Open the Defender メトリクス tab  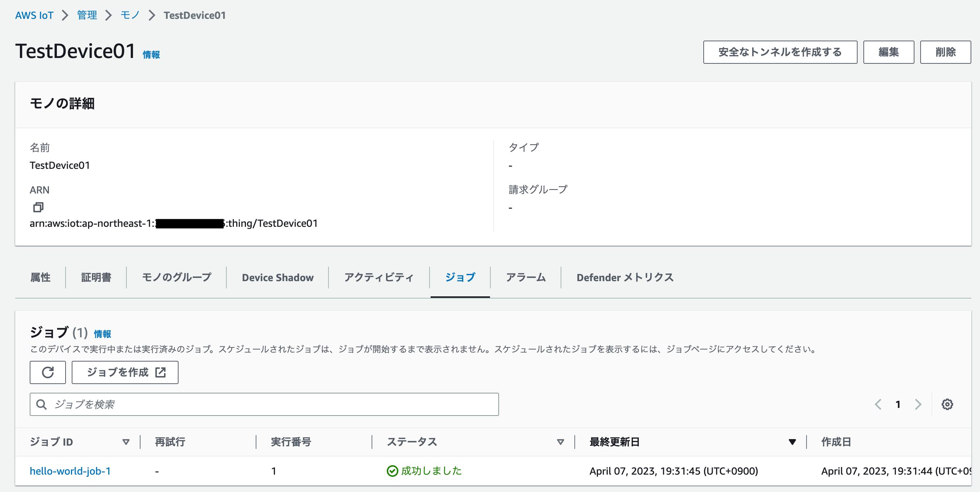coord(625,278)
